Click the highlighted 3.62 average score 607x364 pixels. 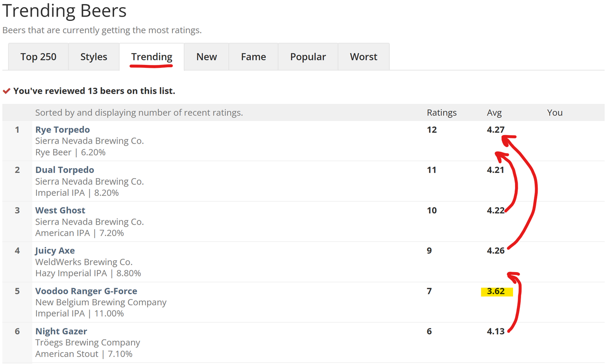pos(497,291)
